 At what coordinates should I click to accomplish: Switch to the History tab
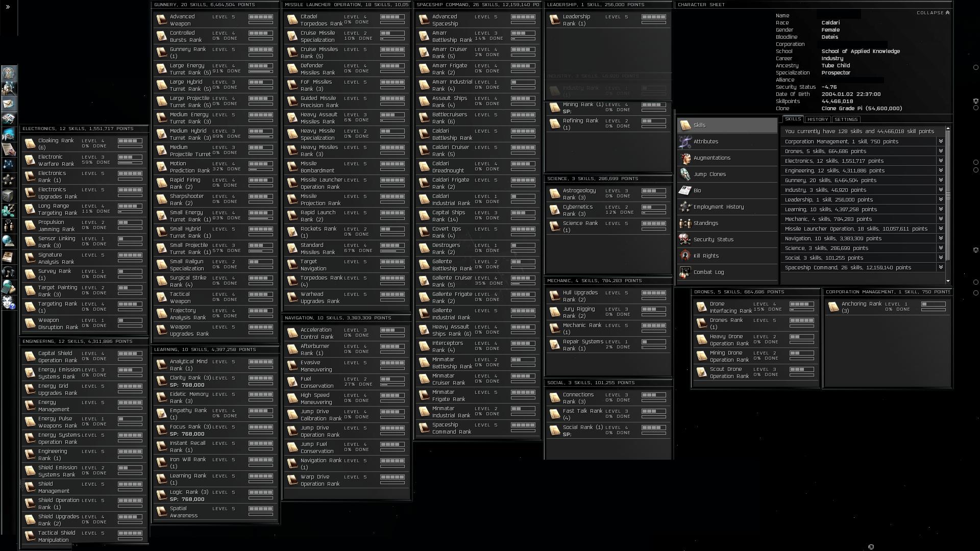tap(817, 119)
